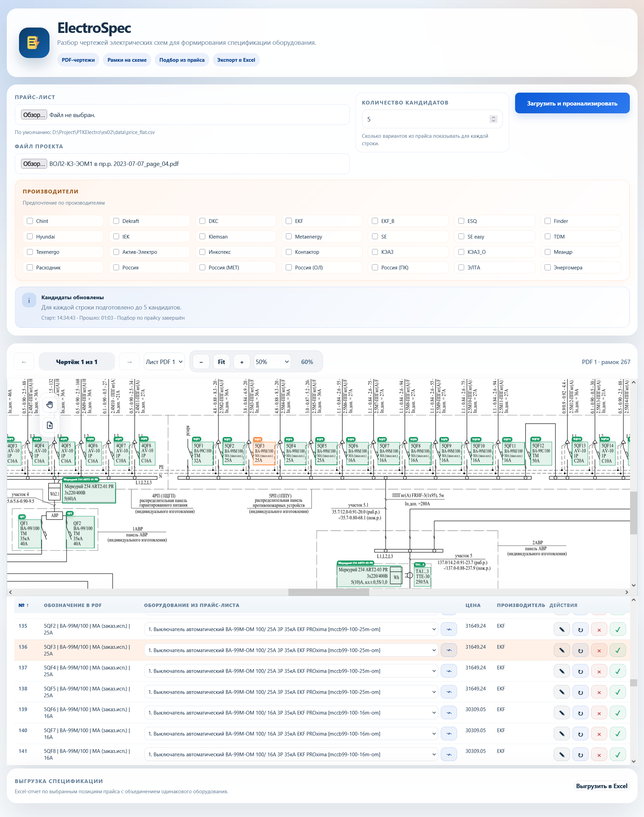This screenshot has height=817, width=644.
Task: Confirm row 139 with the green checkmark
Action: coord(618,713)
